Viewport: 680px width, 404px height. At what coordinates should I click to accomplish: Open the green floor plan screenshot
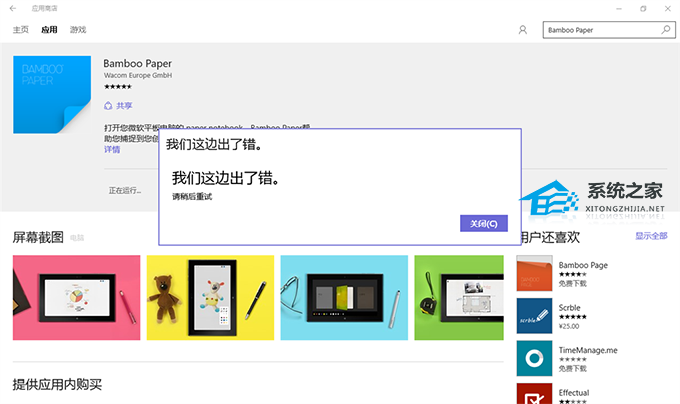(x=459, y=297)
